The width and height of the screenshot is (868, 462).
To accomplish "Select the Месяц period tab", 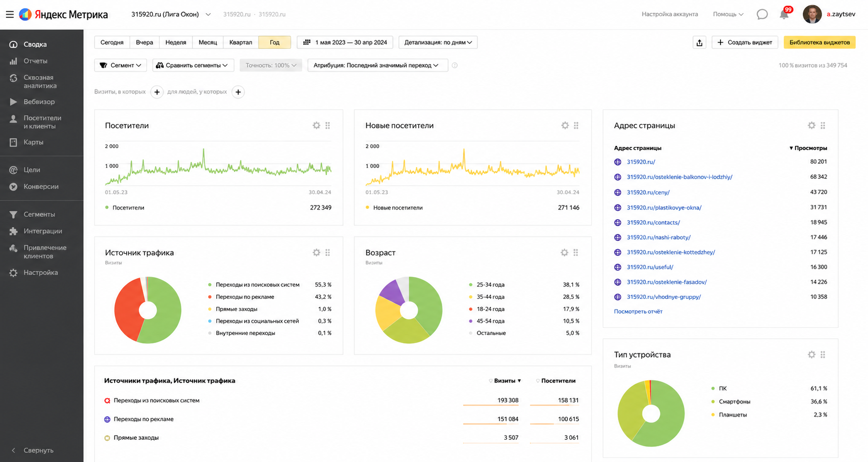I will click(208, 42).
